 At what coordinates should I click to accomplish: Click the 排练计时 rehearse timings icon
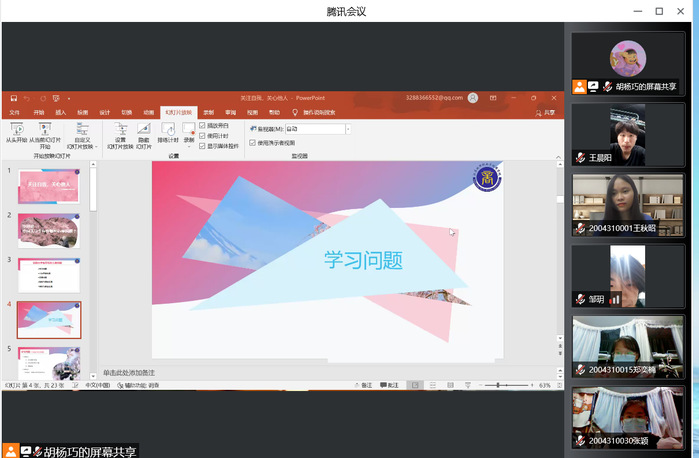(x=168, y=133)
